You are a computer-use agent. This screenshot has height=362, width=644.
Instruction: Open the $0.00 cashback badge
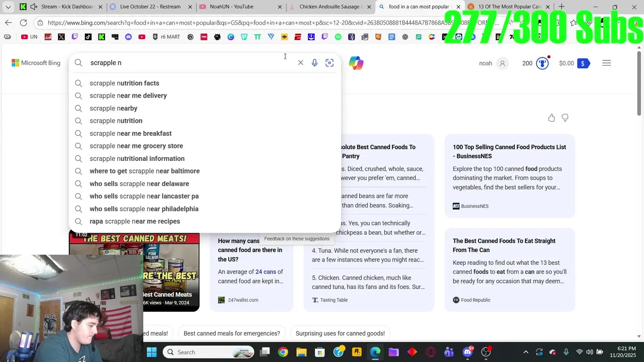(x=574, y=63)
